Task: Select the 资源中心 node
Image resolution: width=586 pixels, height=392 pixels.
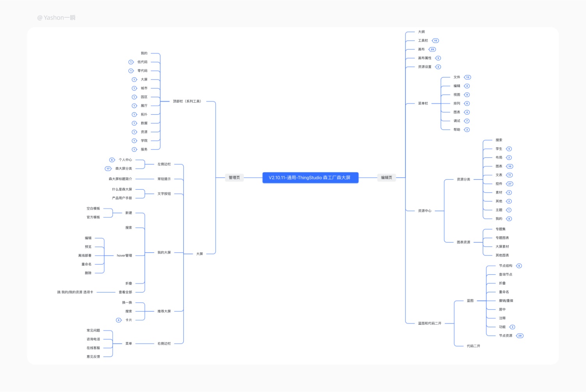Action: pos(425,211)
